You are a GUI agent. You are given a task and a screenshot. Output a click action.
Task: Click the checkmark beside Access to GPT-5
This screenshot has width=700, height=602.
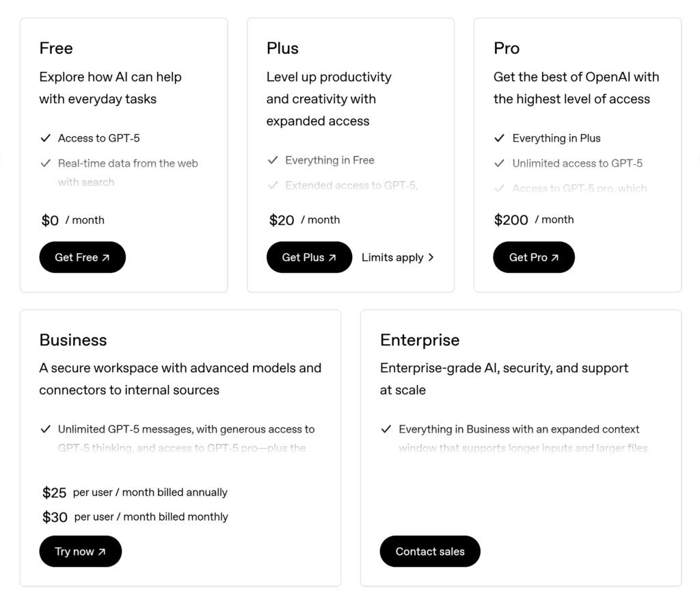click(46, 138)
